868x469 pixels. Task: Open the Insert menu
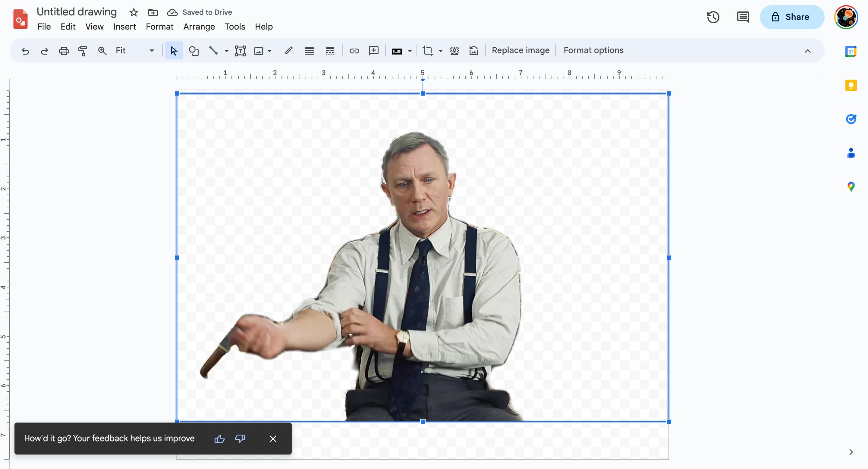coord(124,27)
